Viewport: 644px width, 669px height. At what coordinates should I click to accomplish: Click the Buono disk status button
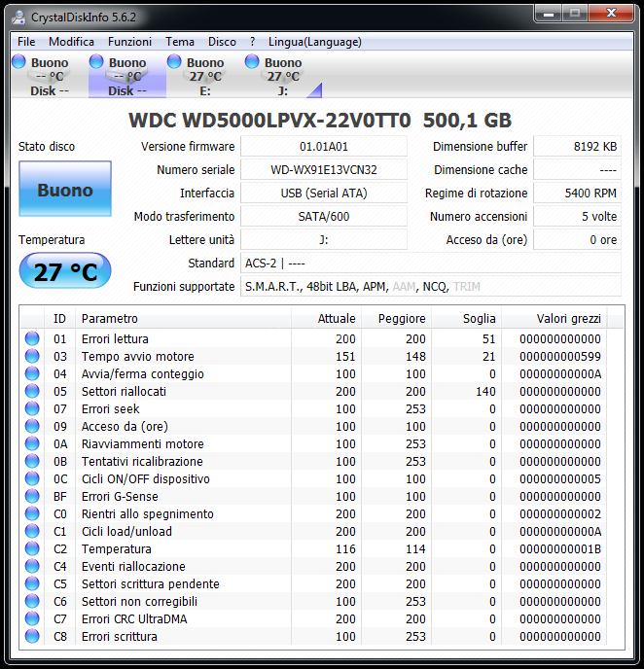(65, 189)
